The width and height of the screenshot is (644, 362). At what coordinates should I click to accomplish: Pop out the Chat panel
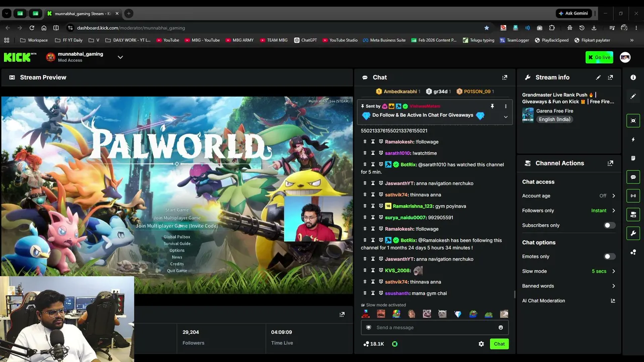tap(505, 77)
